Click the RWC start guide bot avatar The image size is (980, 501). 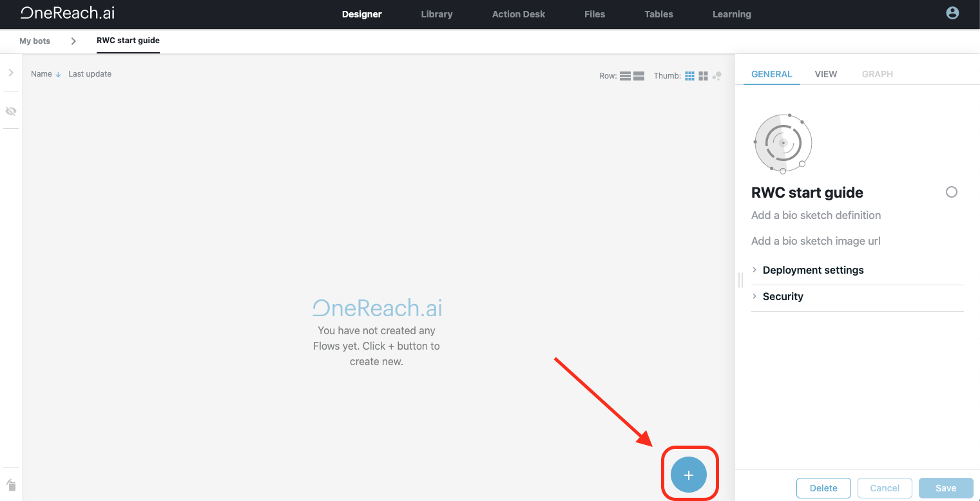pos(783,144)
